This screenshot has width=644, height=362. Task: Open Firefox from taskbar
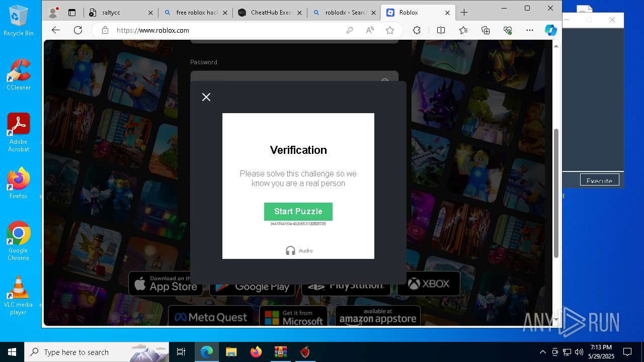point(256,352)
